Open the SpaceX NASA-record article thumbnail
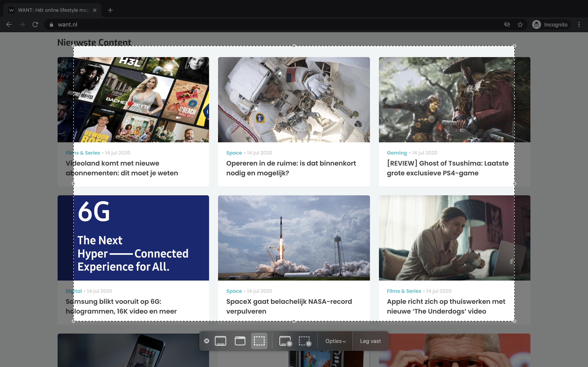This screenshot has height=367, width=588. point(294,238)
